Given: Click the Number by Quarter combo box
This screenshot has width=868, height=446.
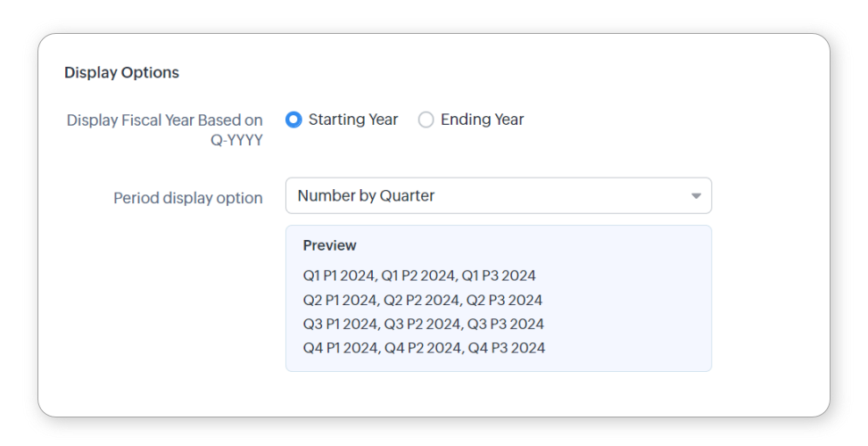Looking at the screenshot, I should tap(498, 195).
